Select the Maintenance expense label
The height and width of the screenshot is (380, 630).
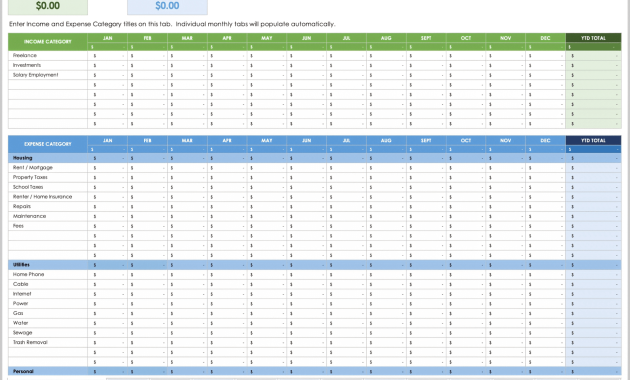29,216
